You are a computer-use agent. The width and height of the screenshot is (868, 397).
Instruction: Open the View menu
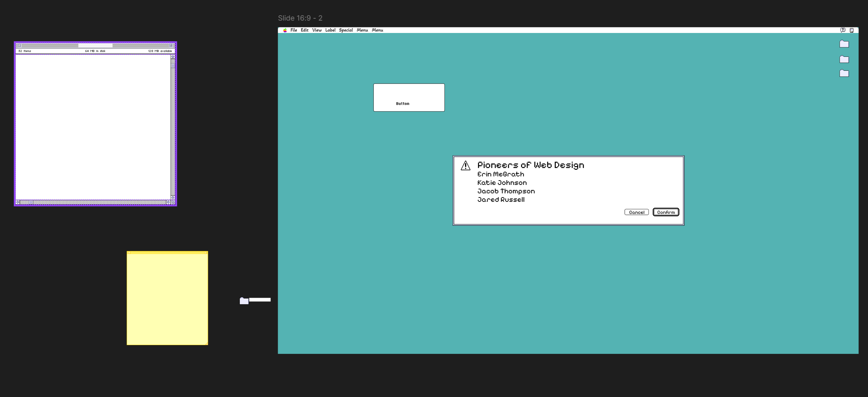[317, 30]
